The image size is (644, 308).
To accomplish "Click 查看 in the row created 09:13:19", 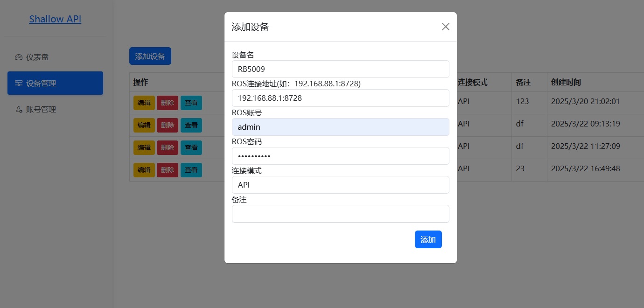I will [191, 125].
